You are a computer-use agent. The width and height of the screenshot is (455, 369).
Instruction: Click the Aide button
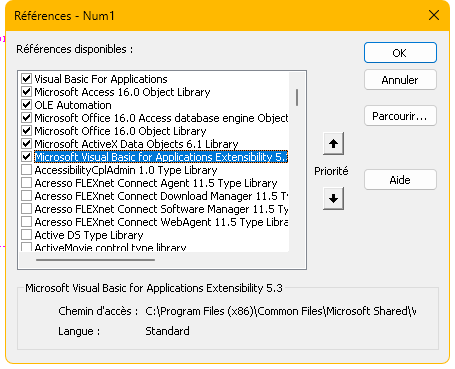(400, 180)
